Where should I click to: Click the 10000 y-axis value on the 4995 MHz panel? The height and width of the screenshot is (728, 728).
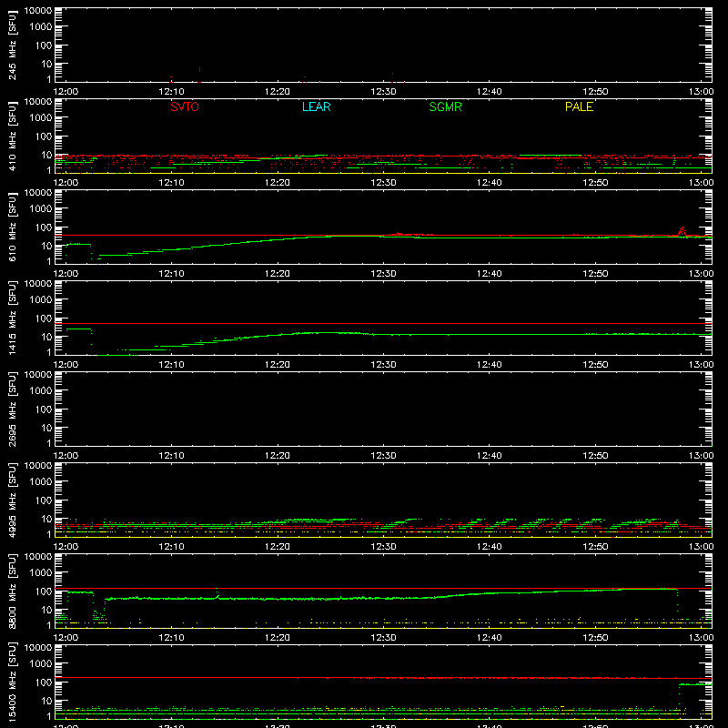tap(38, 466)
